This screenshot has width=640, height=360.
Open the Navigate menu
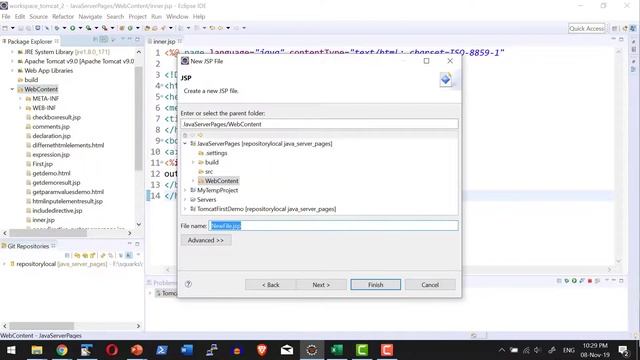tap(90, 17)
